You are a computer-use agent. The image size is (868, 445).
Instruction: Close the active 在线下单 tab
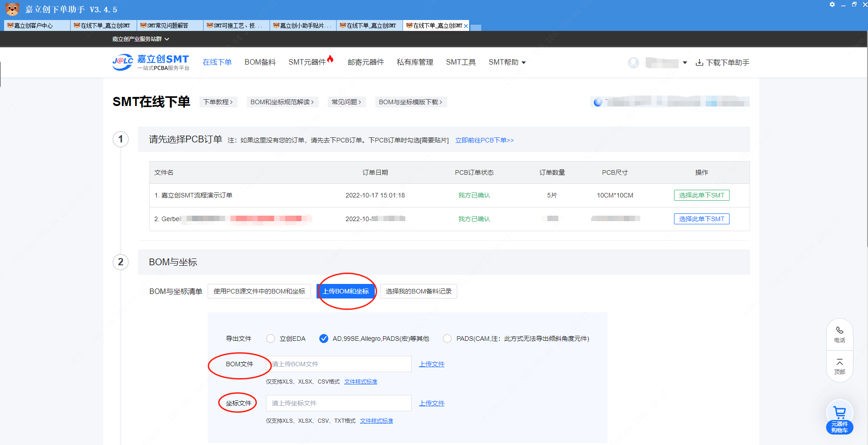click(x=465, y=26)
